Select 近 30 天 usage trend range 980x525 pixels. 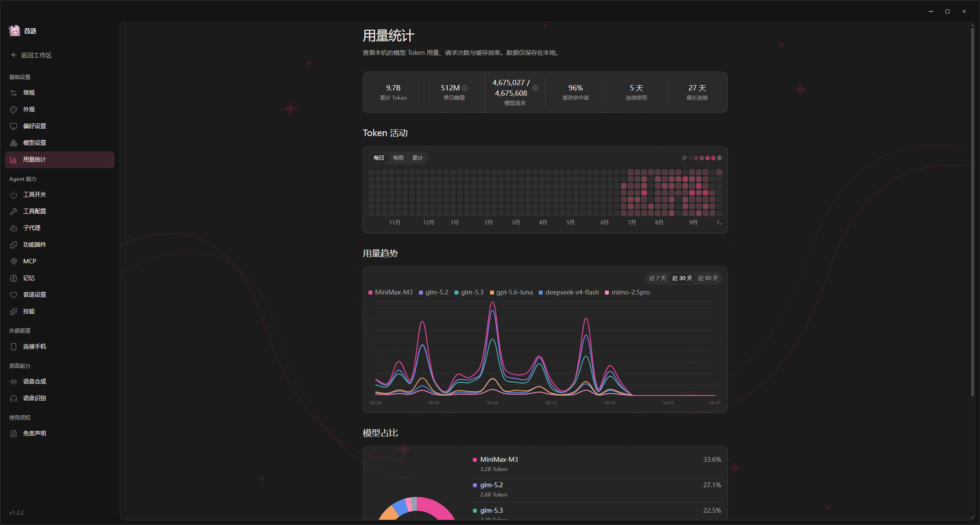682,278
